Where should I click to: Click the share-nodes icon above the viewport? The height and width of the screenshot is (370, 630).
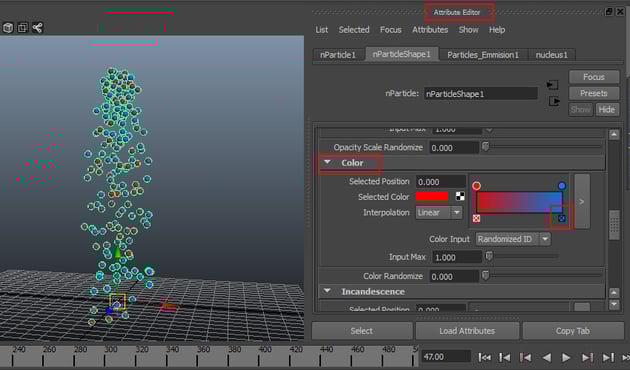[38, 28]
